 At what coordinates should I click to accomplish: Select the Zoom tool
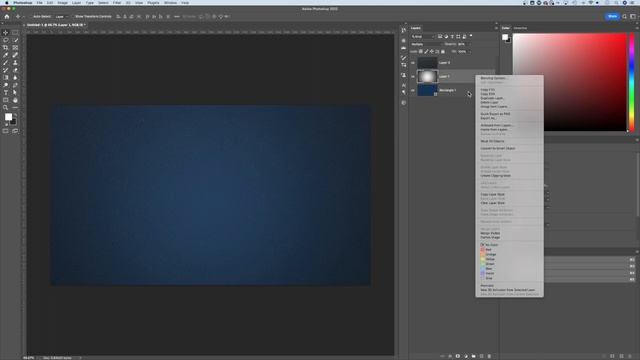tap(6, 107)
